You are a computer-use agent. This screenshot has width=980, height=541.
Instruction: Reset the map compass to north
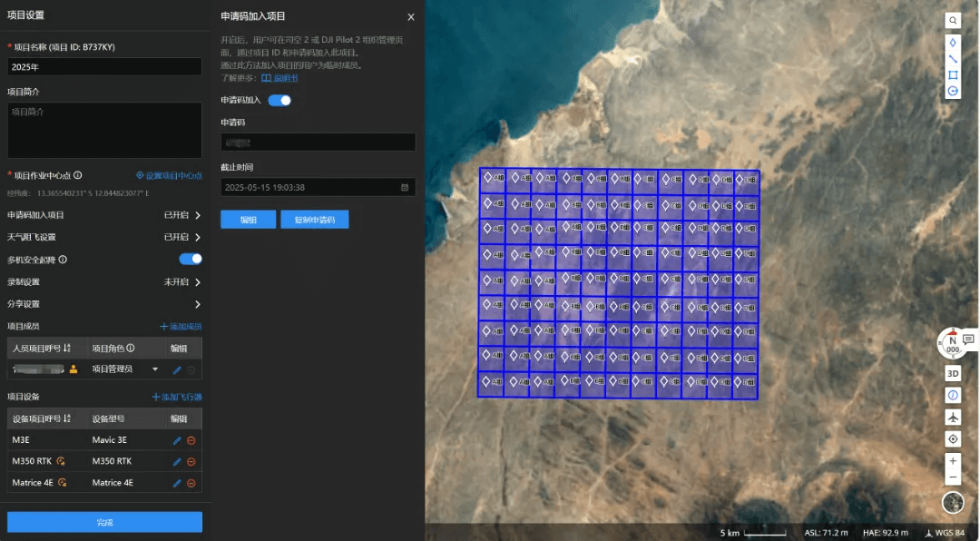coord(953,343)
